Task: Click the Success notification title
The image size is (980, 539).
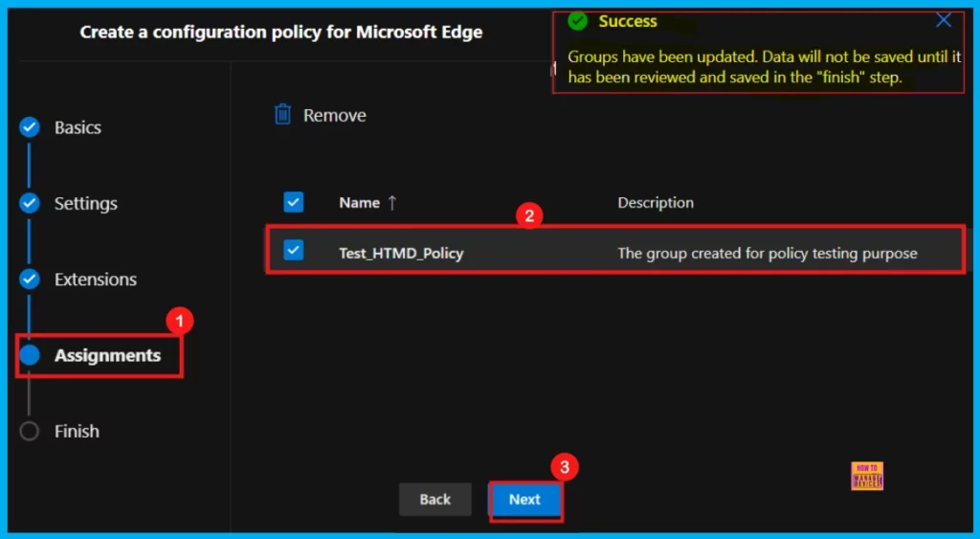Action: click(x=628, y=21)
